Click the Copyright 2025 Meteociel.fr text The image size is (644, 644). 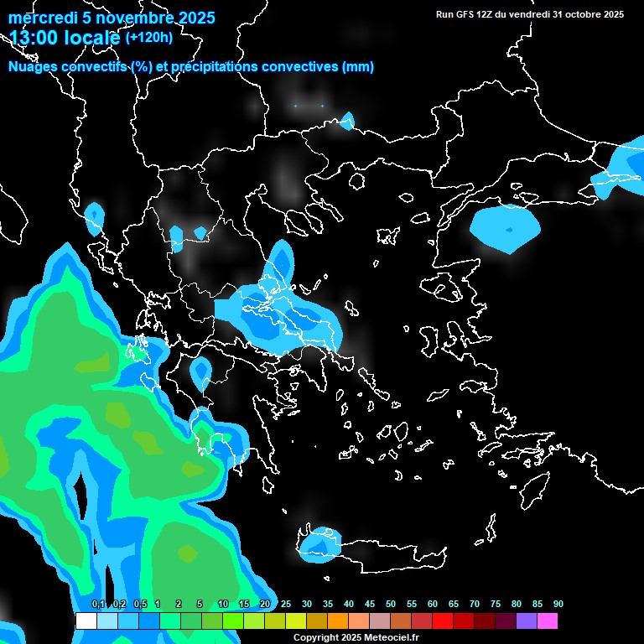tap(356, 637)
